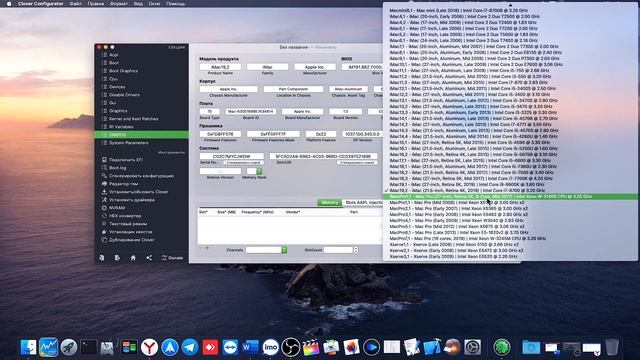
Task: Select Macmini8,1 model from list
Action: (510, 11)
